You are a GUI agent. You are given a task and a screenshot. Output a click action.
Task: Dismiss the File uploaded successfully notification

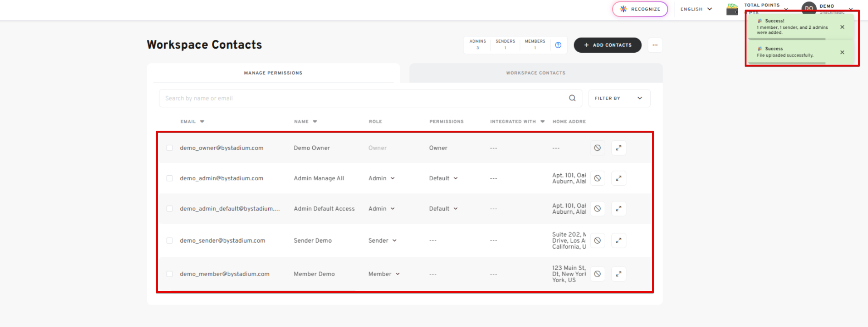click(x=842, y=52)
